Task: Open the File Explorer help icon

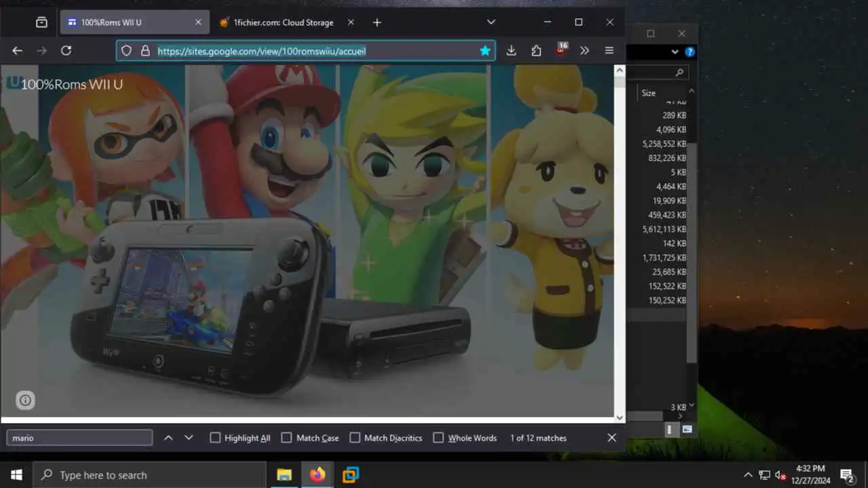Action: (x=690, y=52)
